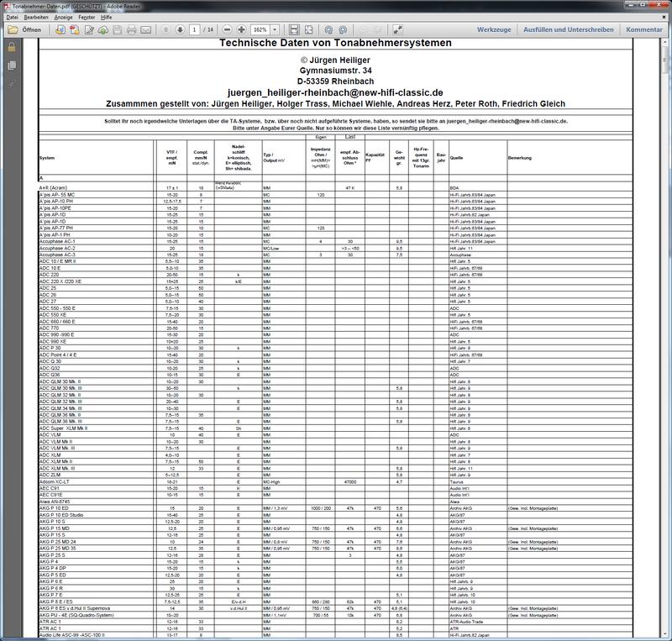Click the email envelope icon

coord(145,29)
